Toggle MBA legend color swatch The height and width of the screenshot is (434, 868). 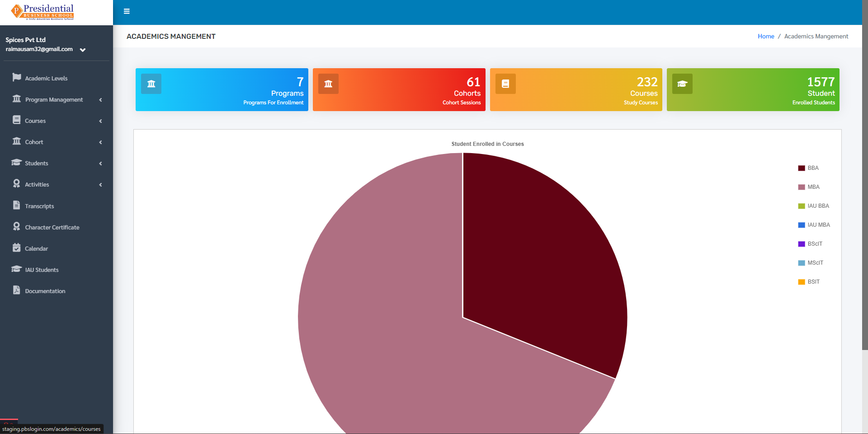coord(802,187)
